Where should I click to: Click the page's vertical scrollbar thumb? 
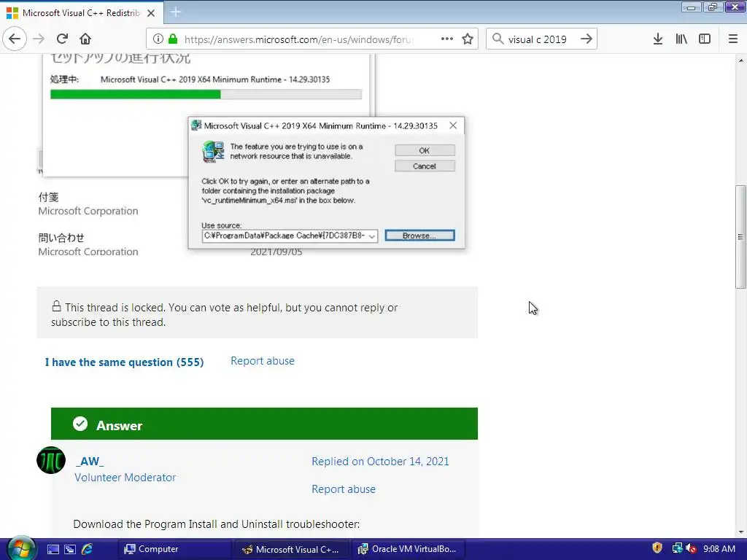pos(740,237)
